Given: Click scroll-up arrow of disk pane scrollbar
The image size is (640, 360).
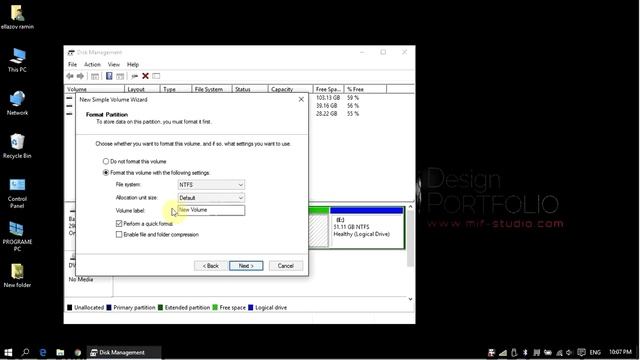Looking at the screenshot, I should (x=411, y=207).
